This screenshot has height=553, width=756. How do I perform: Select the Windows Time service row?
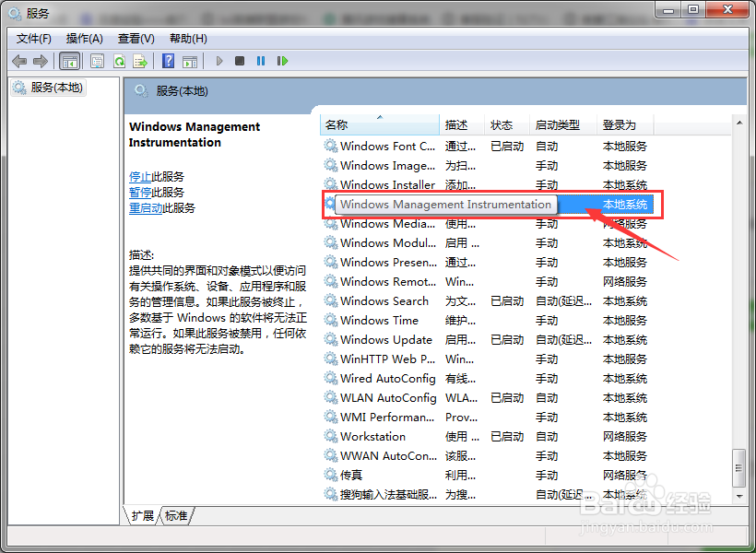pos(486,320)
